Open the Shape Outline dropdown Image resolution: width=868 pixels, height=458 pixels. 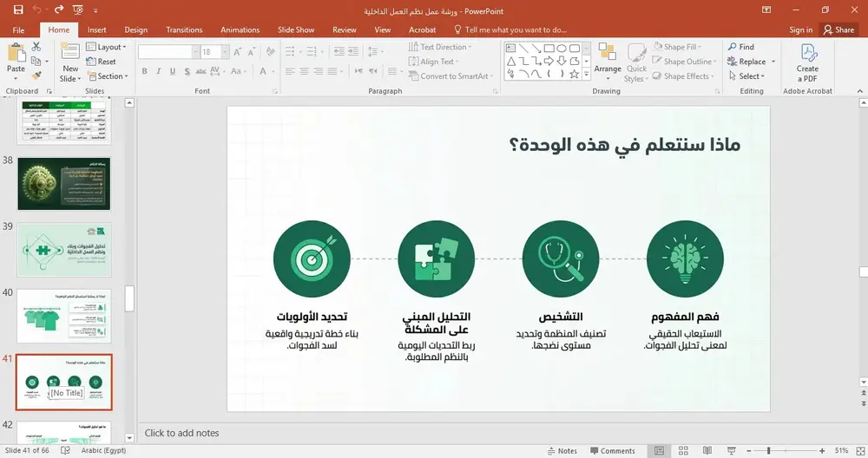click(684, 62)
